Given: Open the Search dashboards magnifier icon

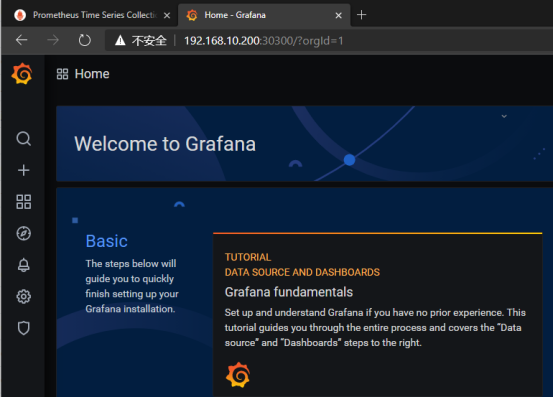Looking at the screenshot, I should coord(24,139).
